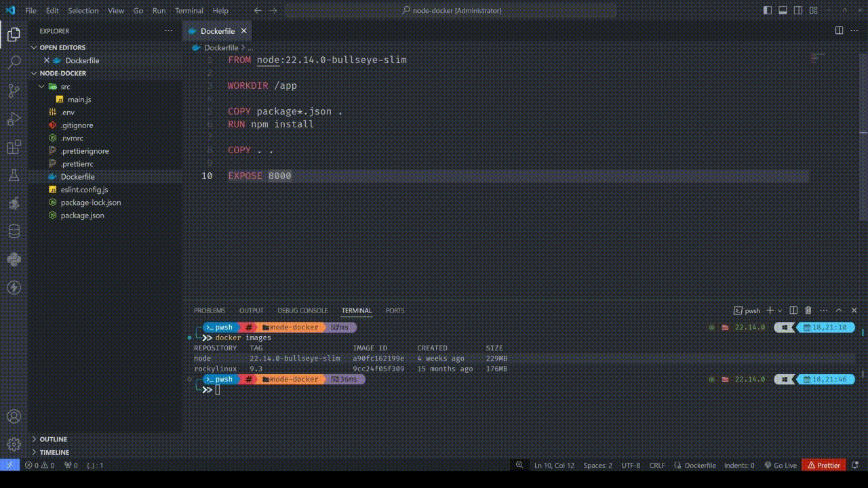Open the Python sidebar view
Screen dimensions: 868x488
[x=14, y=259]
